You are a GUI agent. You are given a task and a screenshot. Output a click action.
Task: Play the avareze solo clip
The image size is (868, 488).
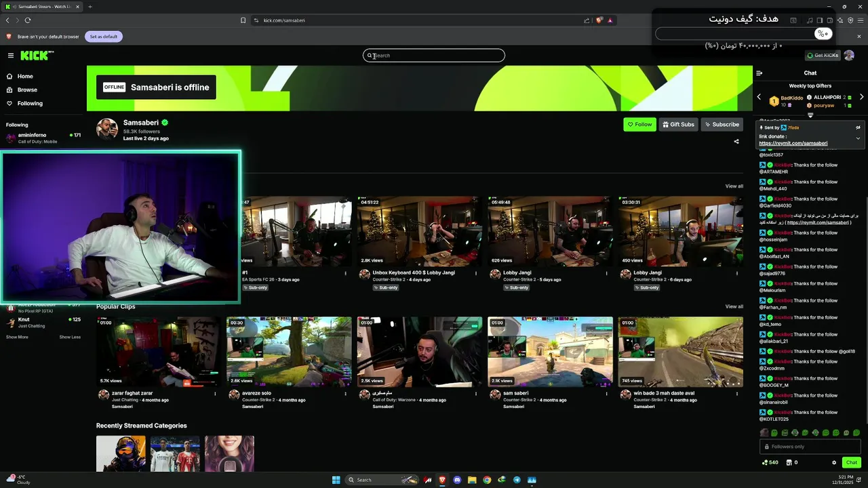click(289, 352)
